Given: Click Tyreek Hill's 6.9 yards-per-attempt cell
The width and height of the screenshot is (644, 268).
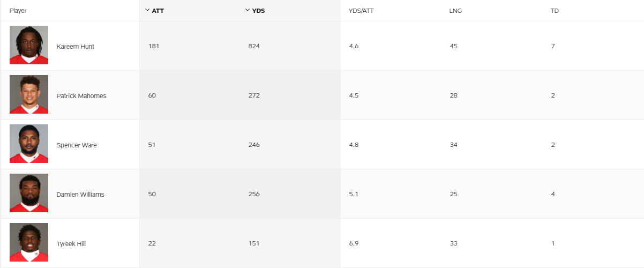Looking at the screenshot, I should pos(354,243).
